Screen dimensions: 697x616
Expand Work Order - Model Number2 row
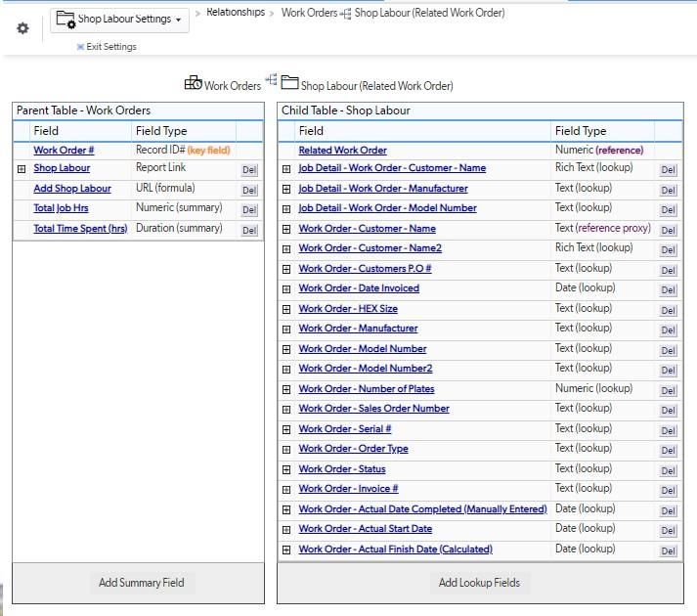click(286, 370)
